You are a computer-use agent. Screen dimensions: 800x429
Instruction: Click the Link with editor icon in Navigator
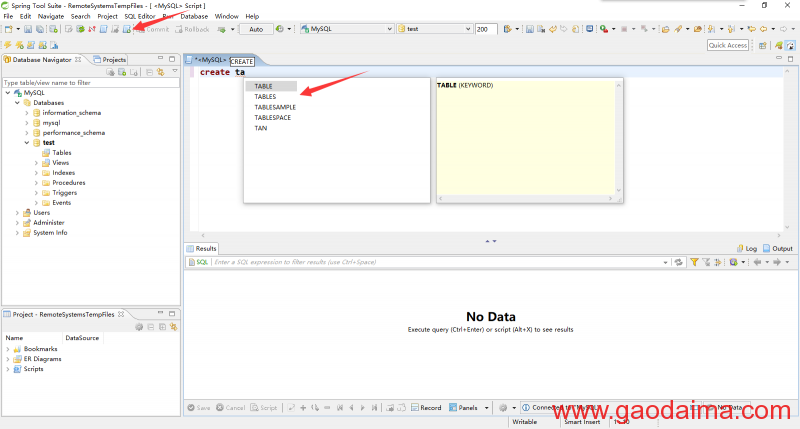[x=161, y=72]
